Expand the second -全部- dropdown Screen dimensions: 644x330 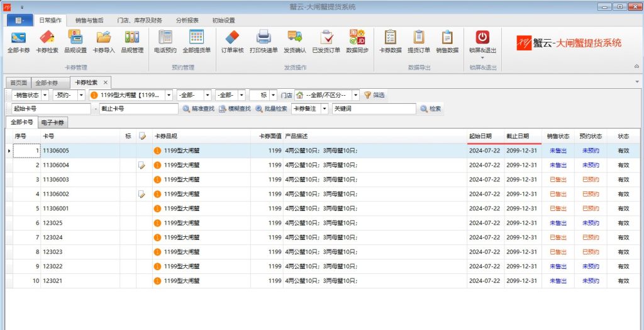[241, 96]
